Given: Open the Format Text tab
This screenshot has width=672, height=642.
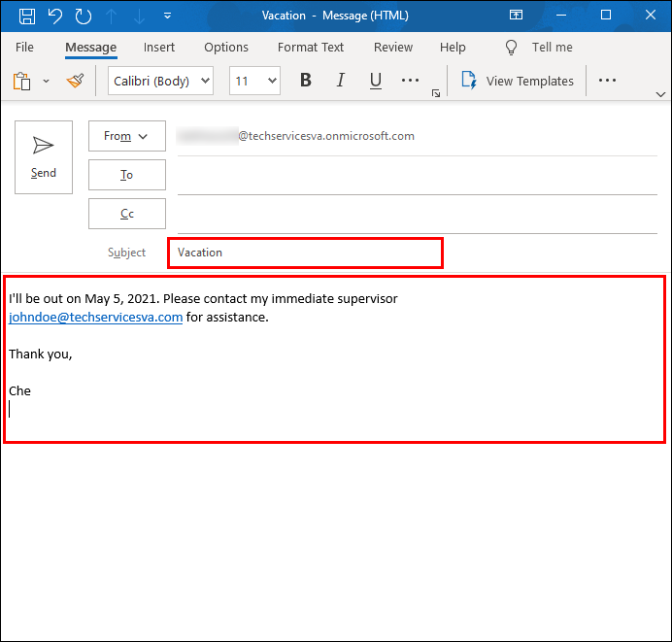Looking at the screenshot, I should (311, 48).
